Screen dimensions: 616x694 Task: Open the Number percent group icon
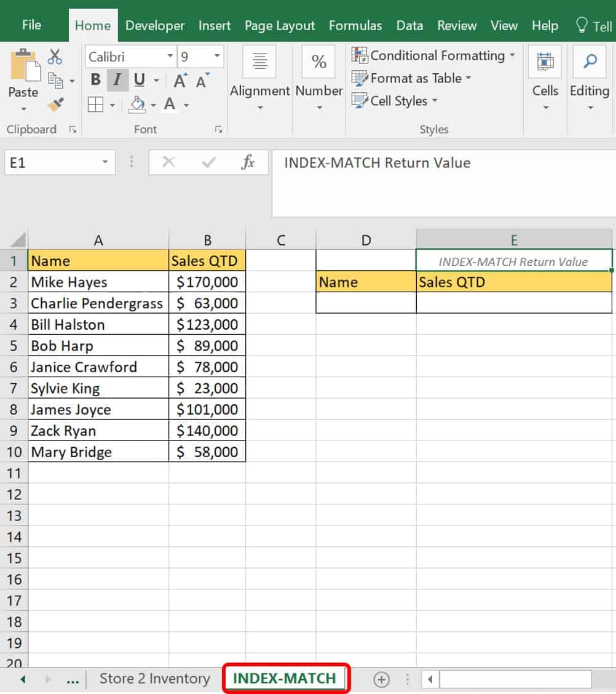pos(319,61)
